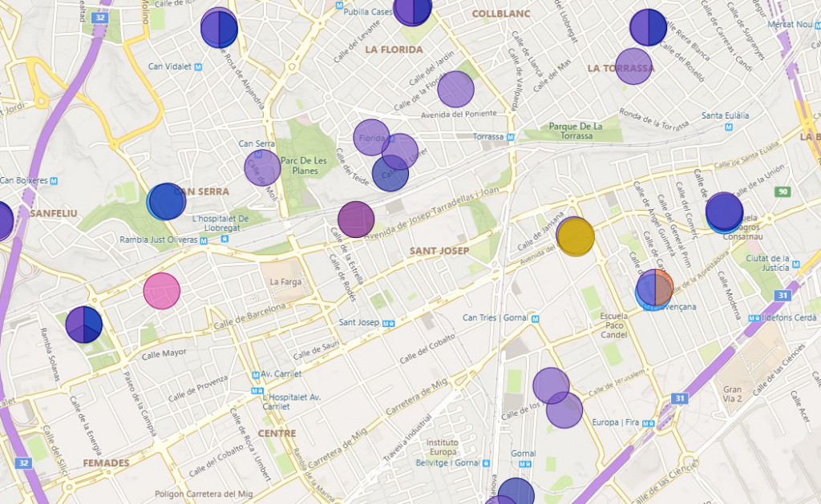Click the Torrassa metro station icon

point(511,137)
